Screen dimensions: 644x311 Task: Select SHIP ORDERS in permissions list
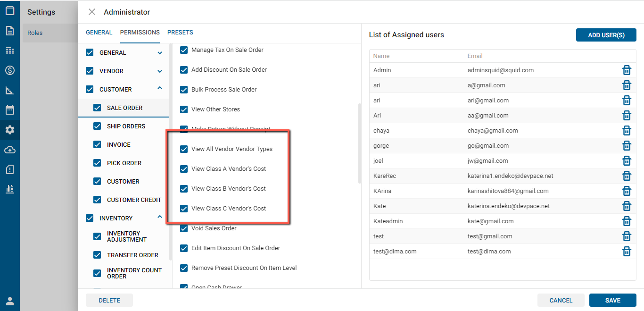(126, 126)
